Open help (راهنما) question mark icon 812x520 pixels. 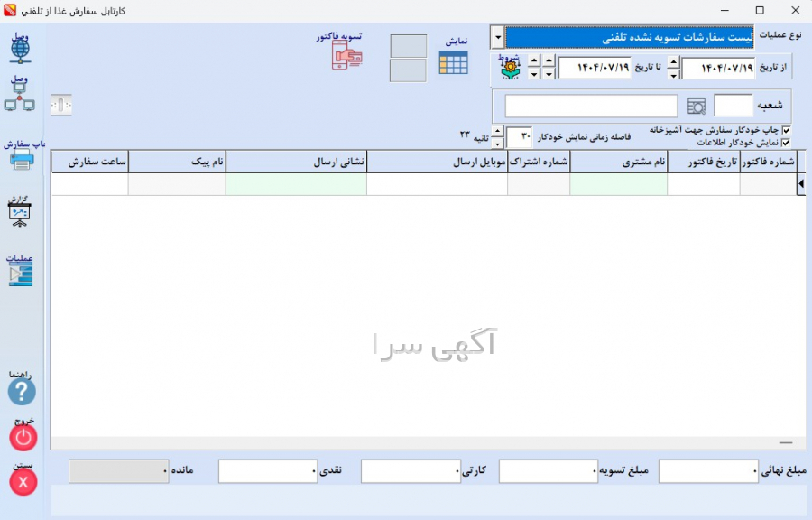tap(22, 392)
